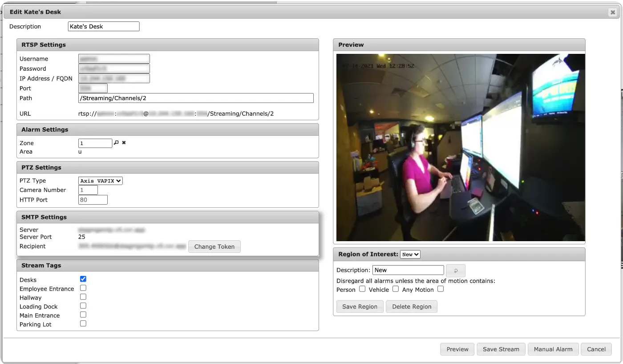
Task: Click the Path input field
Action: tap(196, 98)
